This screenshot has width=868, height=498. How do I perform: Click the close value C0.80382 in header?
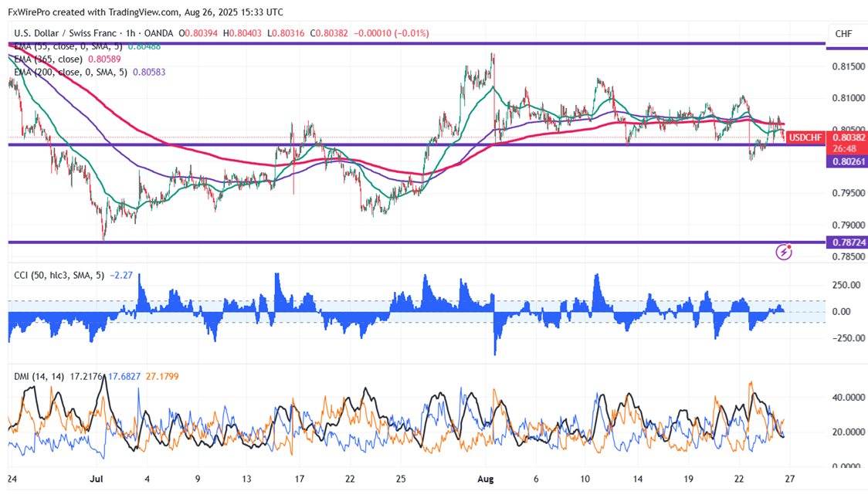pyautogui.click(x=330, y=33)
